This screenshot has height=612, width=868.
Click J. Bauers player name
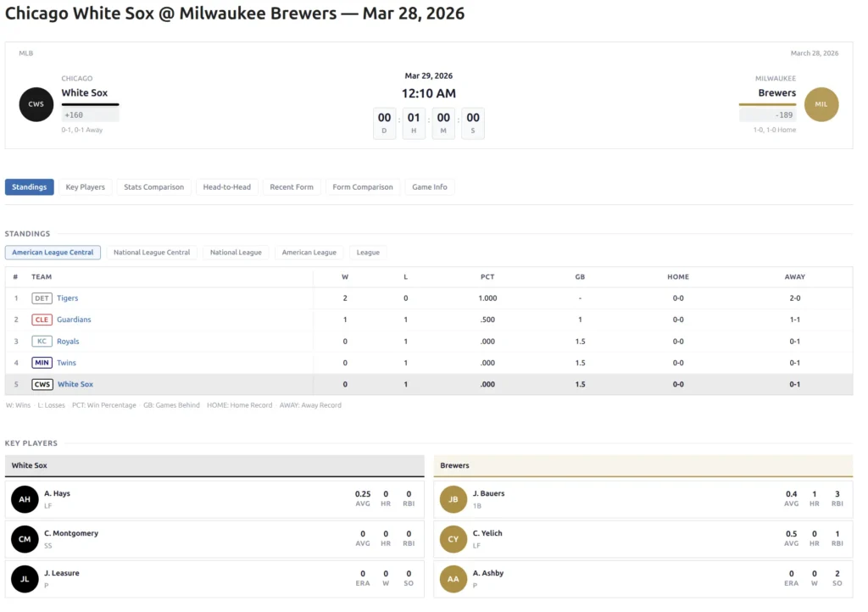489,493
